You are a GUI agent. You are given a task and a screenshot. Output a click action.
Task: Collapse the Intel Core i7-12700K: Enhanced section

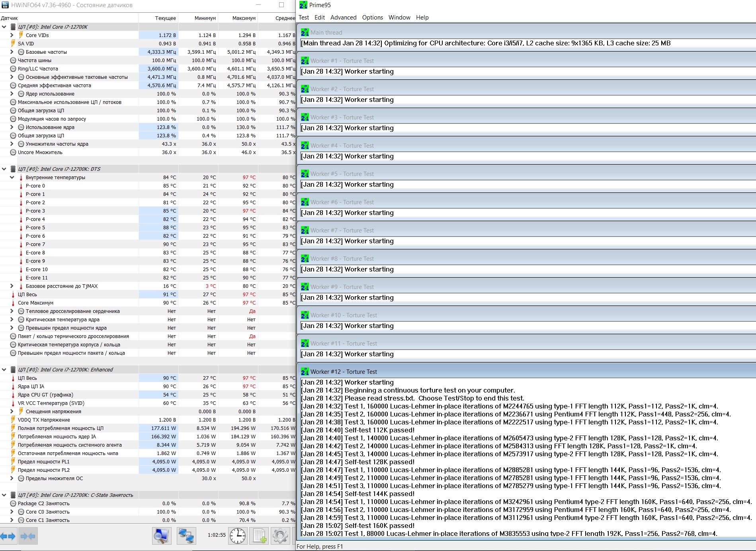tap(4, 370)
